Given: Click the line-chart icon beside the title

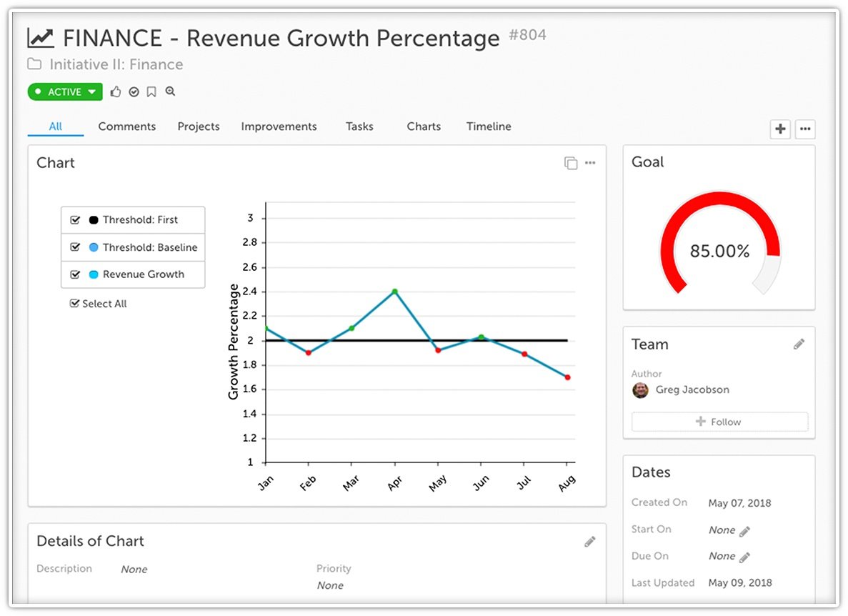Looking at the screenshot, I should [x=40, y=36].
